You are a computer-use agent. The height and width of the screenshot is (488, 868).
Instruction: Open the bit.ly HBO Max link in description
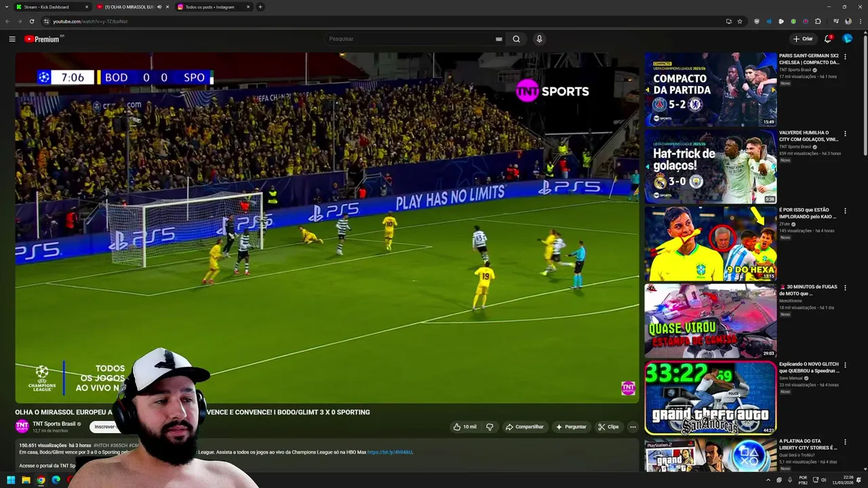tap(390, 452)
